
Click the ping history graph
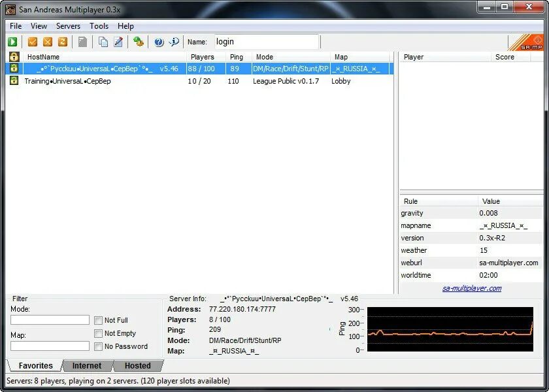click(x=450, y=329)
